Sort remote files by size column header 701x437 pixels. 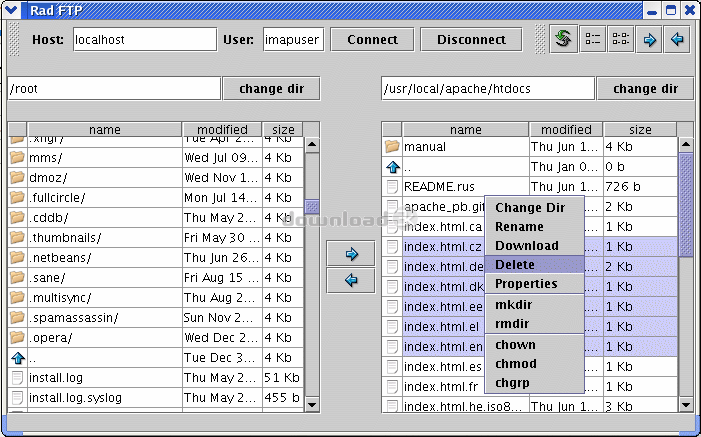coord(641,130)
